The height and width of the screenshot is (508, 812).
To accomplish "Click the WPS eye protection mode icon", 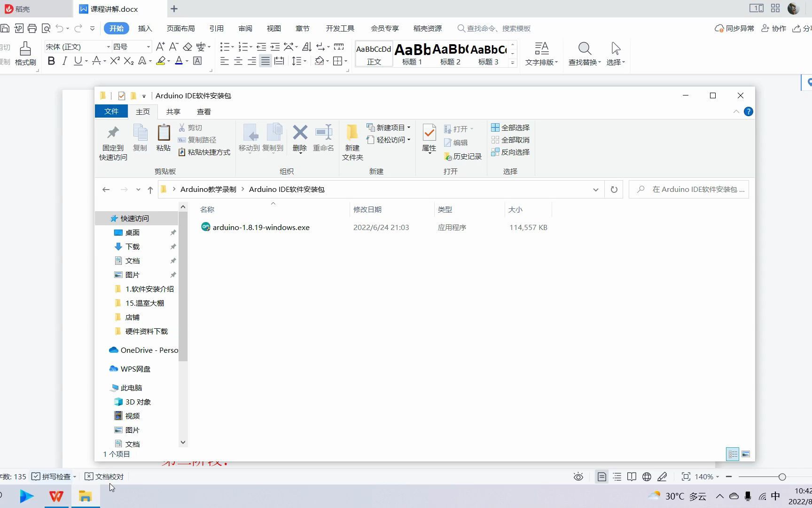I will [578, 476].
